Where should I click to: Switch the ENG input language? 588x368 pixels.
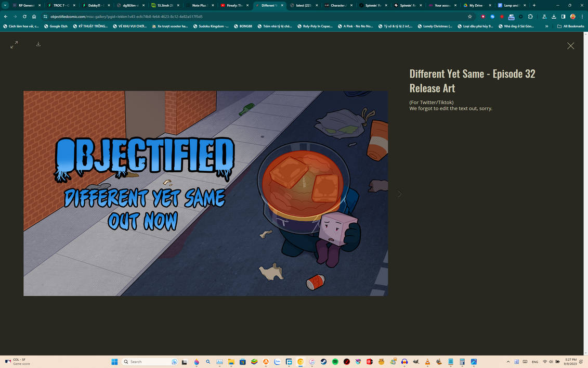(535, 362)
